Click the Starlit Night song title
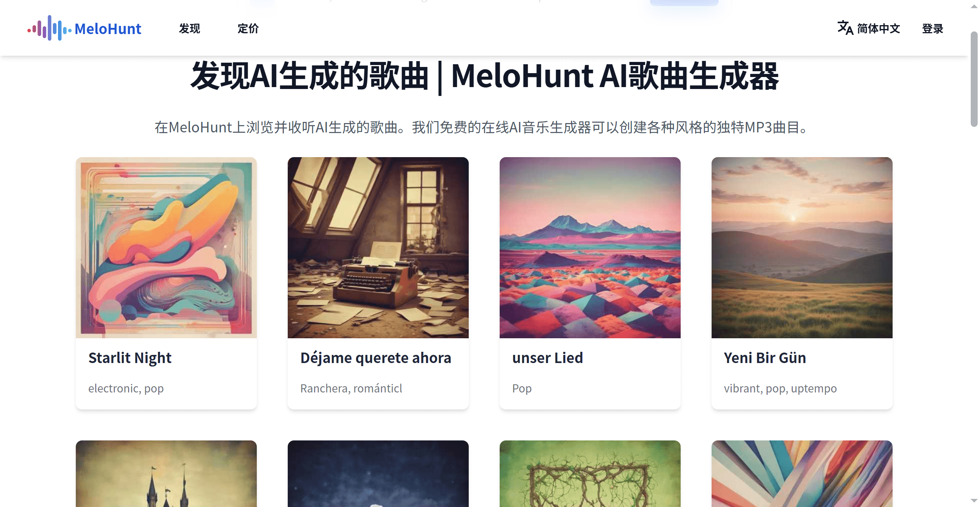This screenshot has width=980, height=507. [x=130, y=358]
